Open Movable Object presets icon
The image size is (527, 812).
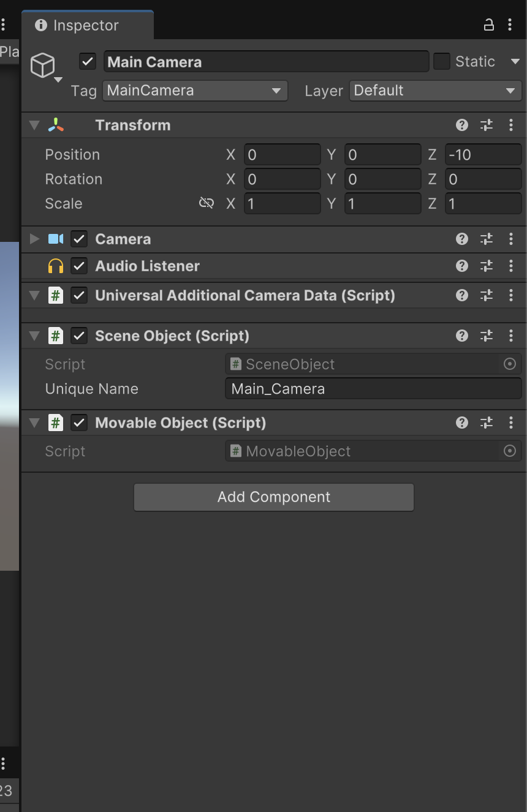coord(487,423)
